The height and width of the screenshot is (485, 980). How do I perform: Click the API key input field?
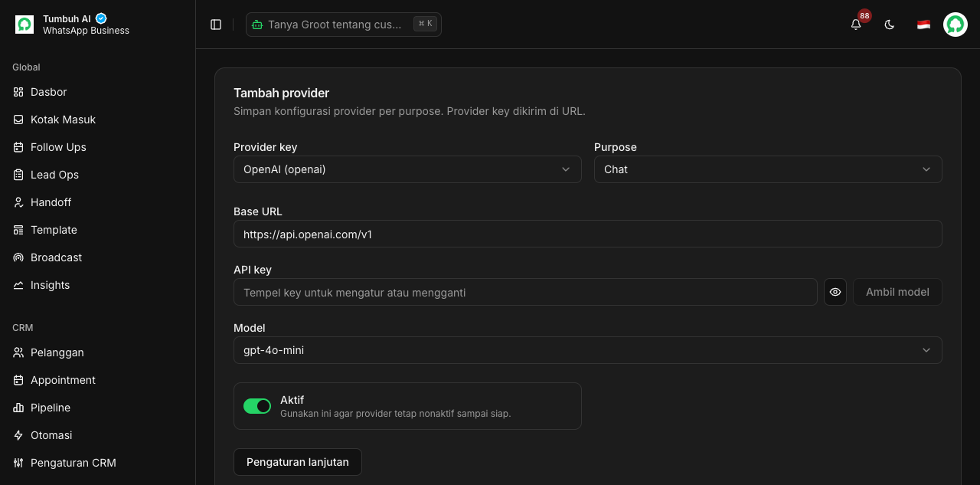[x=525, y=292]
